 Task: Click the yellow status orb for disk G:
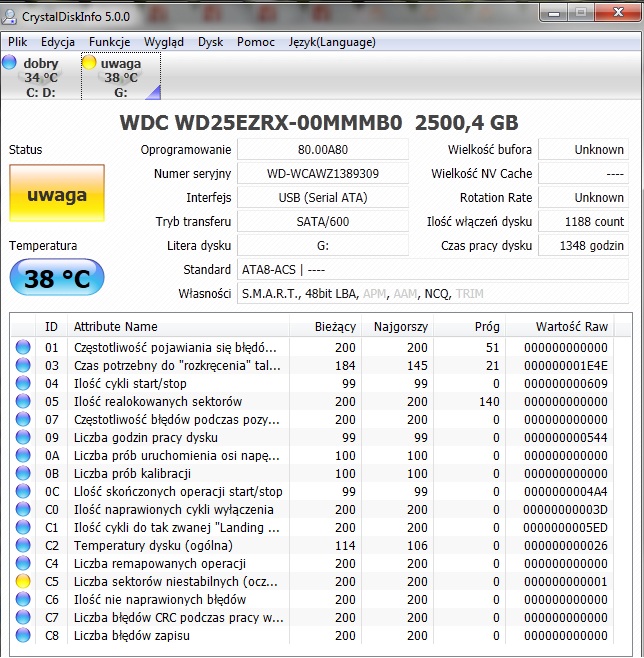coord(89,62)
